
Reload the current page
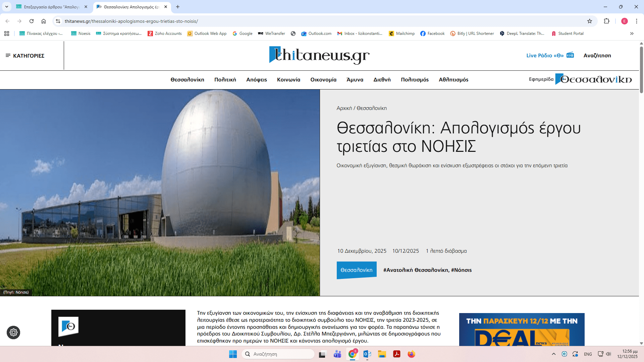pyautogui.click(x=32, y=21)
